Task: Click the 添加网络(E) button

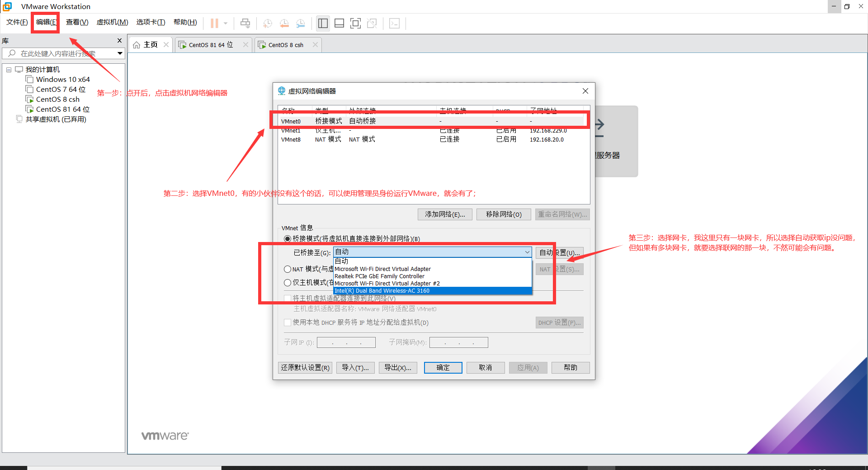Action: (444, 214)
